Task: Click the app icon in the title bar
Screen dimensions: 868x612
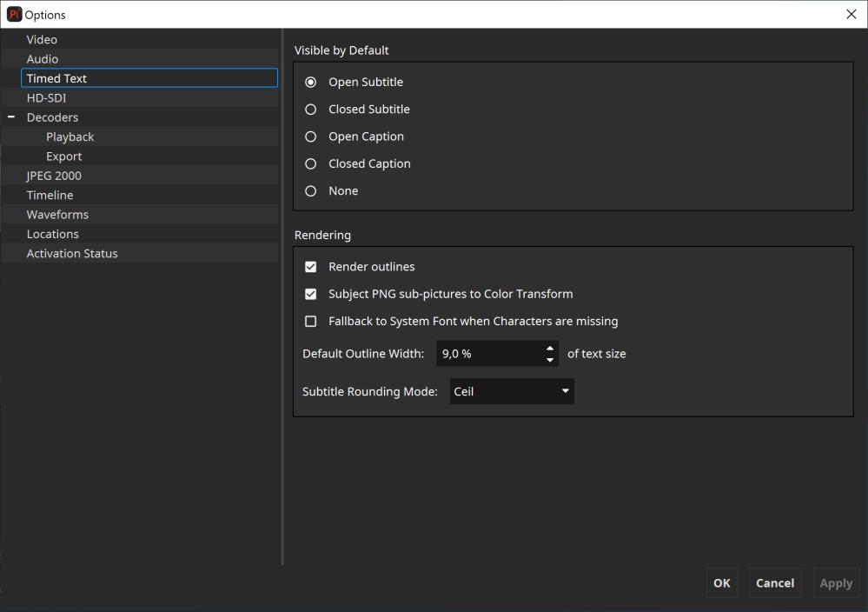Action: pyautogui.click(x=13, y=14)
